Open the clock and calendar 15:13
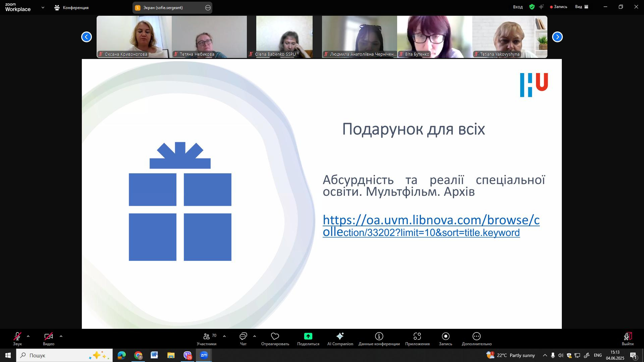Image resolution: width=644 pixels, height=362 pixels. (x=615, y=355)
